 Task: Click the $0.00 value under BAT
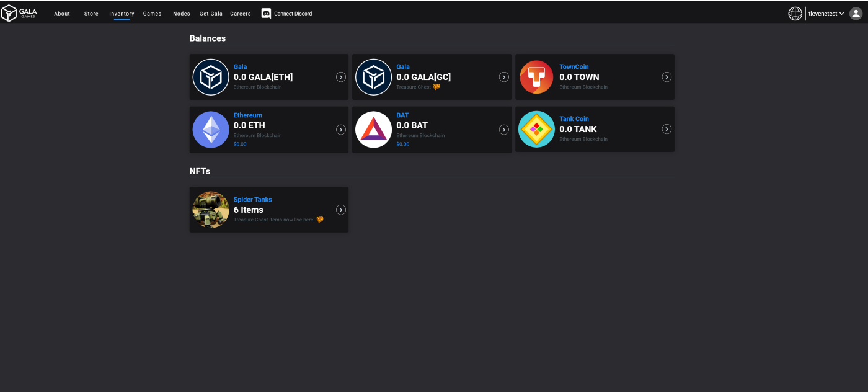click(402, 144)
